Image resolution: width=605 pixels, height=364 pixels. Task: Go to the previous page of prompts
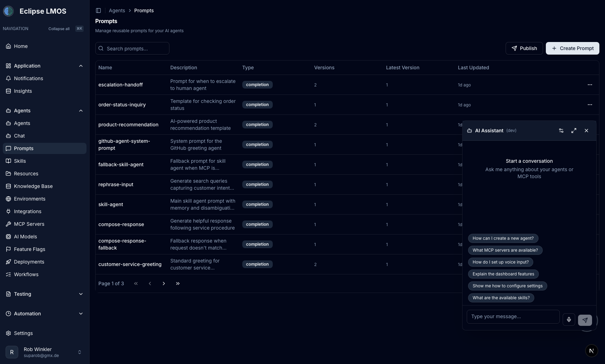tap(150, 283)
